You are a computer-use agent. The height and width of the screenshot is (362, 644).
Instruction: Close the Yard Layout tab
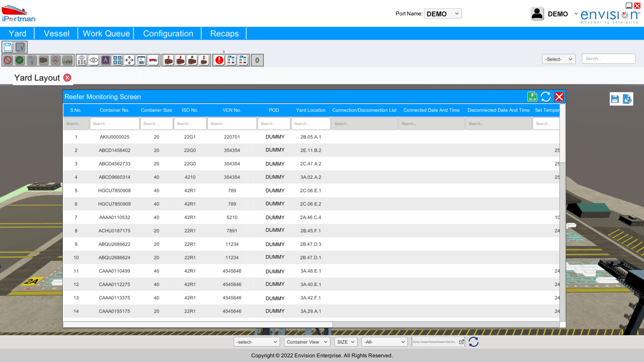click(x=67, y=78)
